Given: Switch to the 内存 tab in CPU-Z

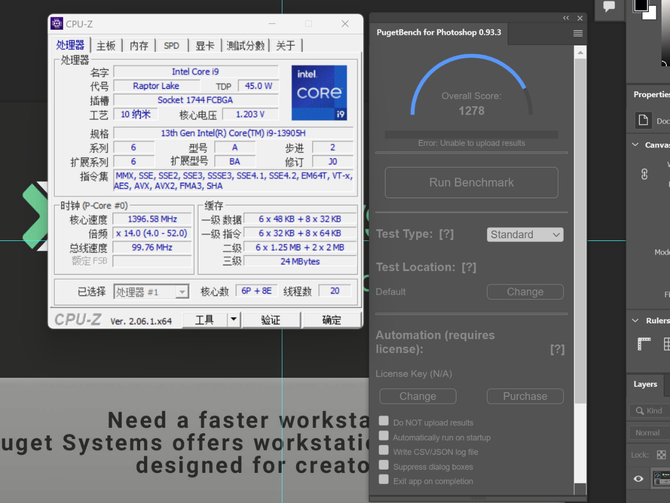Looking at the screenshot, I should click(139, 46).
